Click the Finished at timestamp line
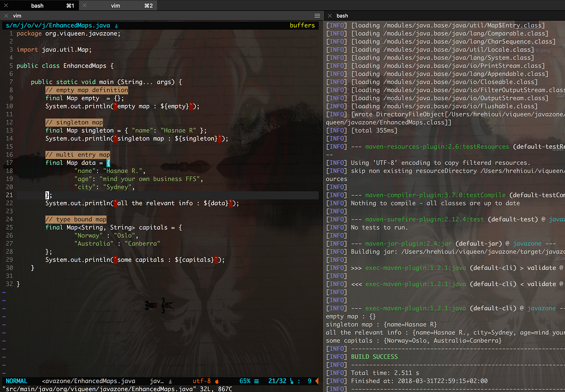Viewport: 565px width, 392px height. (419, 381)
